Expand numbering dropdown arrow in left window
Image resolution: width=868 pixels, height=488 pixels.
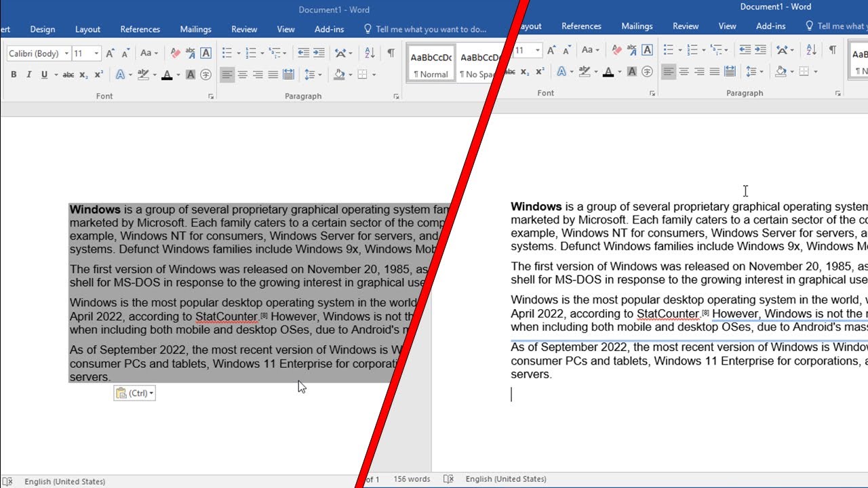pos(262,53)
